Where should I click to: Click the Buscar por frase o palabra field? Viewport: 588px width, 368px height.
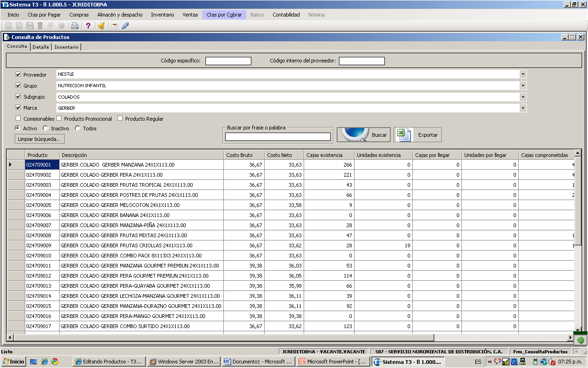[x=278, y=137]
